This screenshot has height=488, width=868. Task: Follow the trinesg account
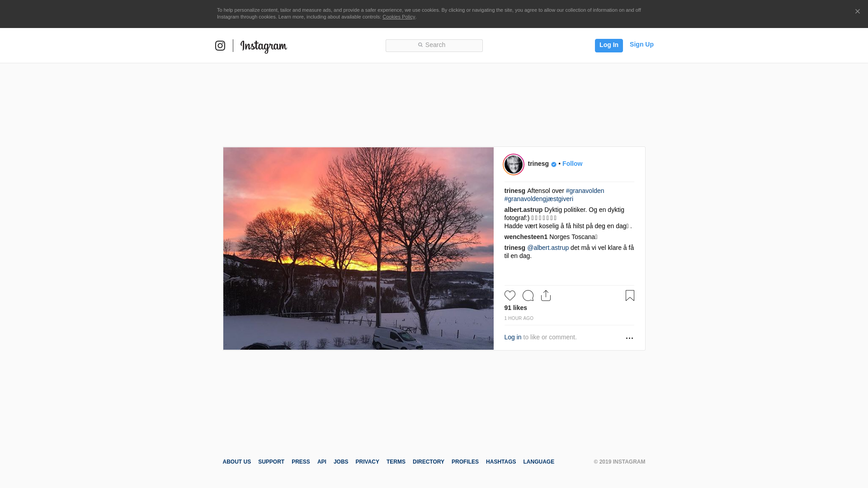point(572,164)
